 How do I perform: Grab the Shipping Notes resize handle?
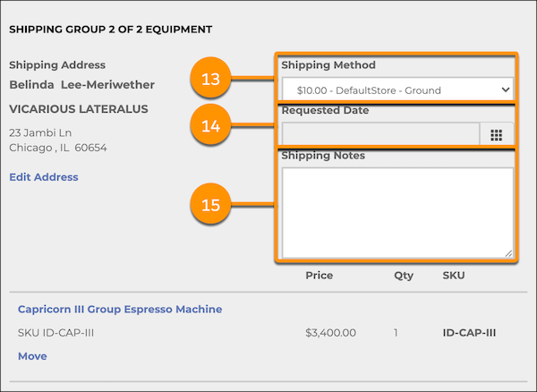pos(508,253)
